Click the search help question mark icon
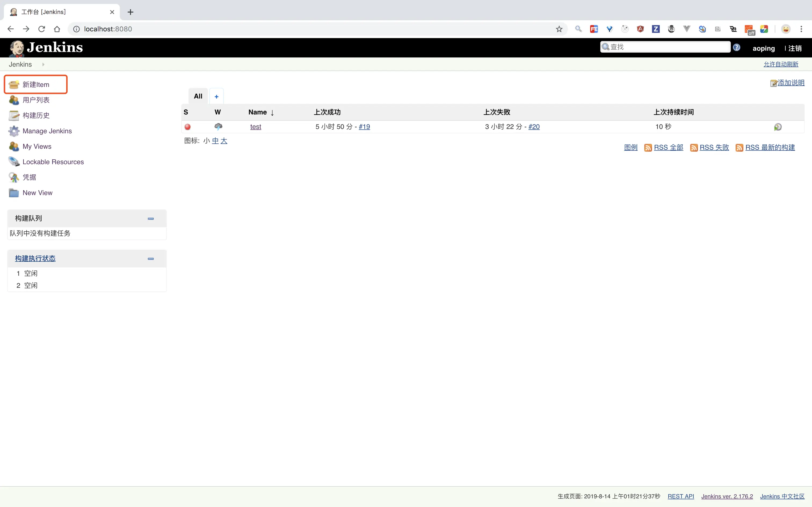This screenshot has width=812, height=507. coord(737,47)
